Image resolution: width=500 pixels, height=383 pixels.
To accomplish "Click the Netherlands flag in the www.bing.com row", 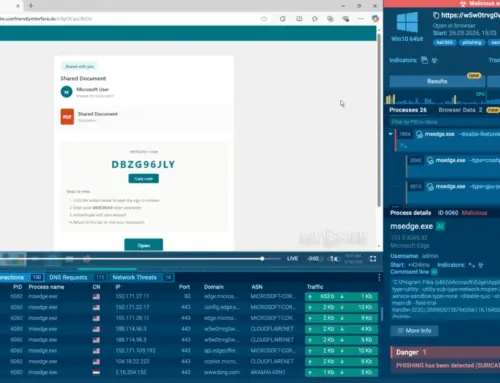I will tap(96, 372).
